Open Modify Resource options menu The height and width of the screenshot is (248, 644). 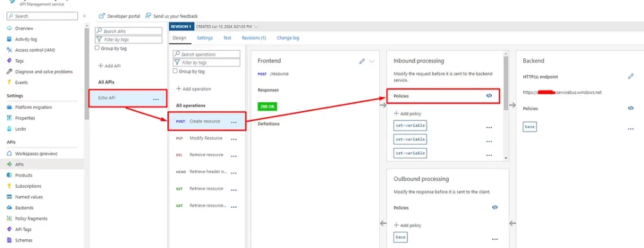click(x=234, y=139)
